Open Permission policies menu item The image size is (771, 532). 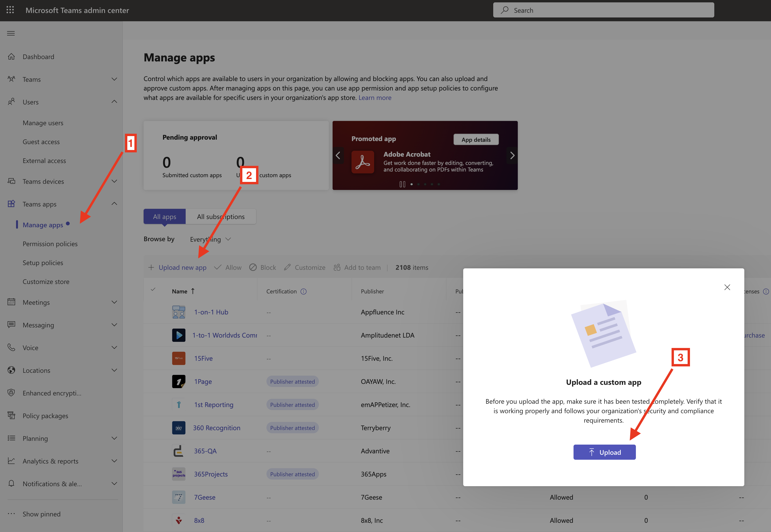50,244
